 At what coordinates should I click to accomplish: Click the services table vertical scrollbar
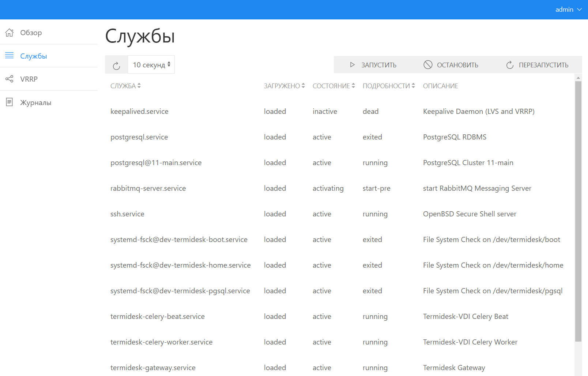coord(578,212)
